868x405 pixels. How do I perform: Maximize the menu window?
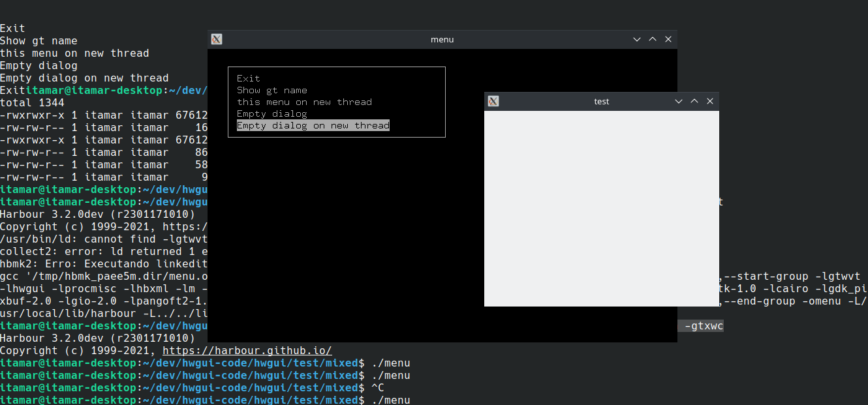pyautogui.click(x=653, y=39)
